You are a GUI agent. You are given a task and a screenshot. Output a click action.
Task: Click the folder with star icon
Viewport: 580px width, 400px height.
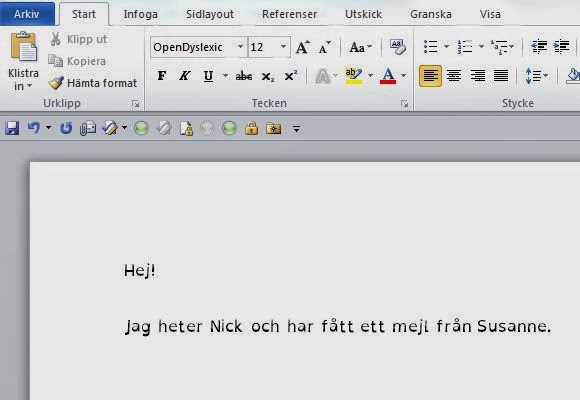point(273,128)
